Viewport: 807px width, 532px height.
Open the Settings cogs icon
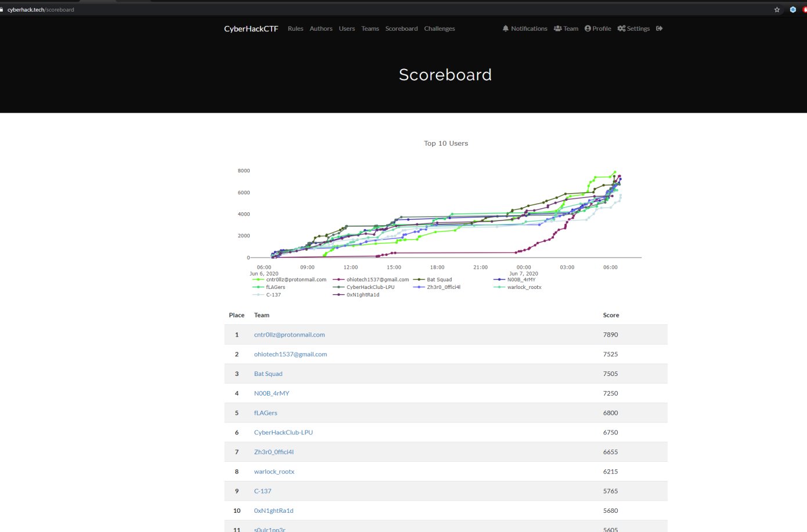pyautogui.click(x=621, y=28)
